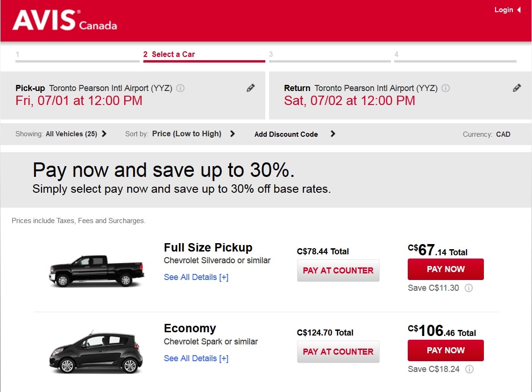
Task: Choose Pay at Counter for Economy car
Action: (x=338, y=352)
